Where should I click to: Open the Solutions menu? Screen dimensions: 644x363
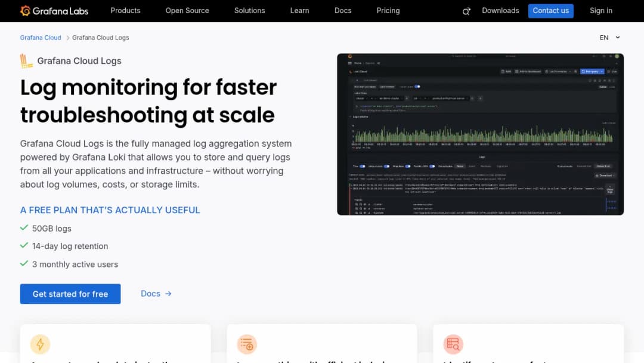[x=249, y=11]
